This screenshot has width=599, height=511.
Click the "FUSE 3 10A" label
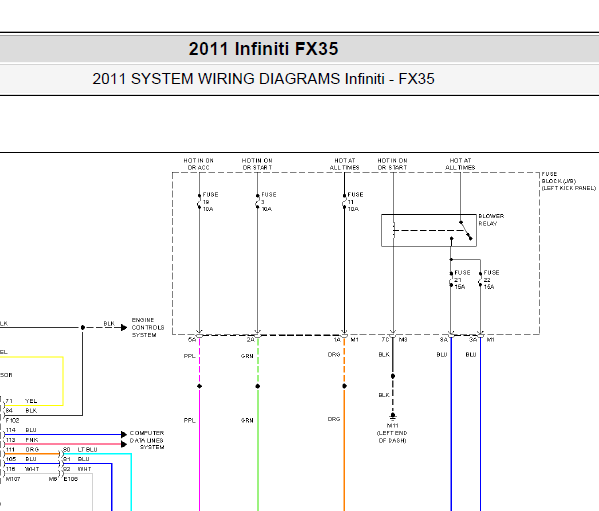tap(269, 202)
